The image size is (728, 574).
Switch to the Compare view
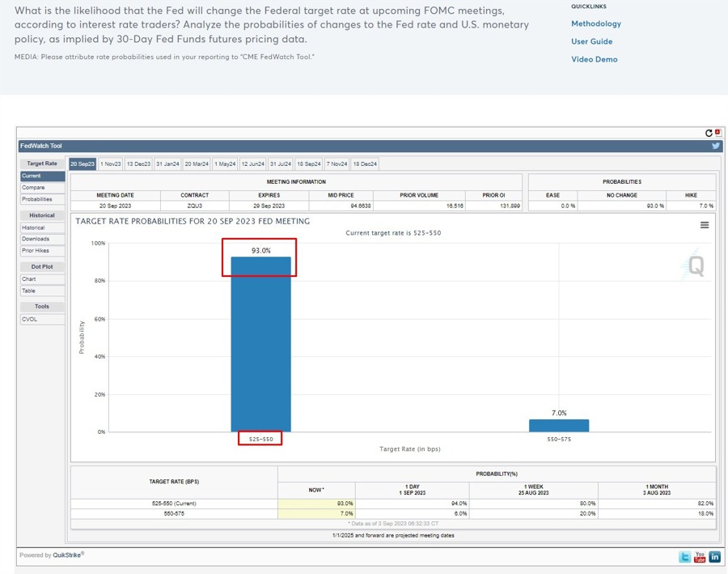(x=41, y=188)
